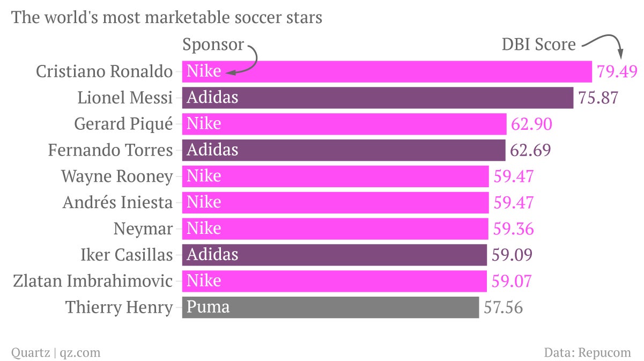Click Thierry Henry's gray Puma bar
This screenshot has width=644, height=361.
click(330, 307)
